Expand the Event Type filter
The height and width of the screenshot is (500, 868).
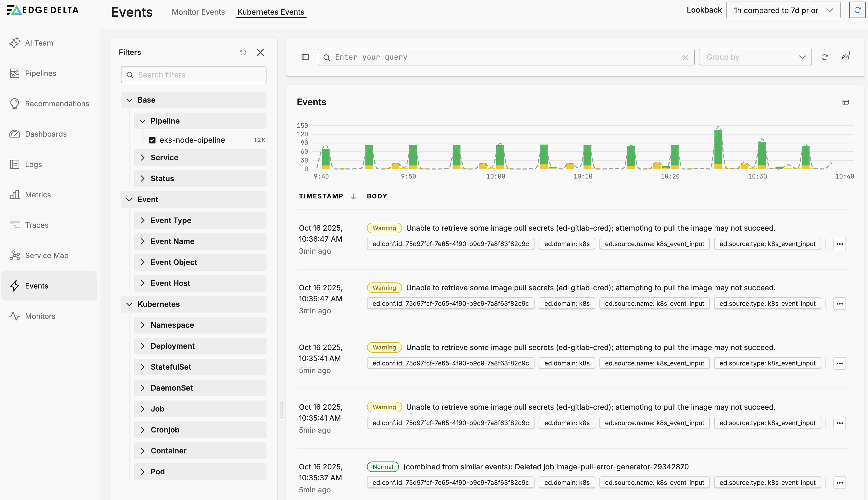[x=171, y=220]
